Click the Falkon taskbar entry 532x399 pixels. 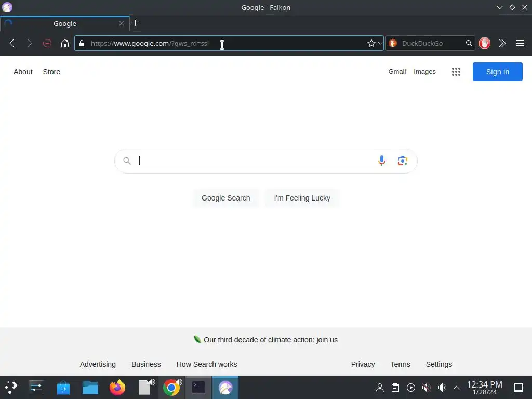(x=225, y=388)
